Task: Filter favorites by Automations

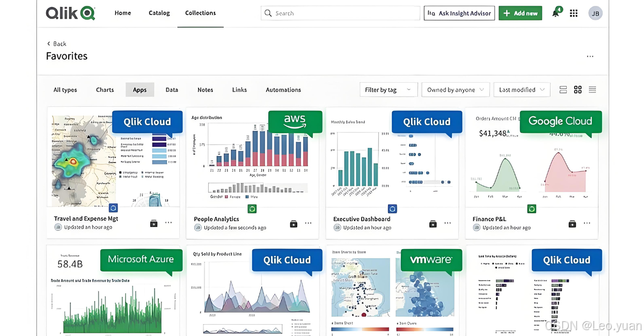Action: click(x=283, y=90)
